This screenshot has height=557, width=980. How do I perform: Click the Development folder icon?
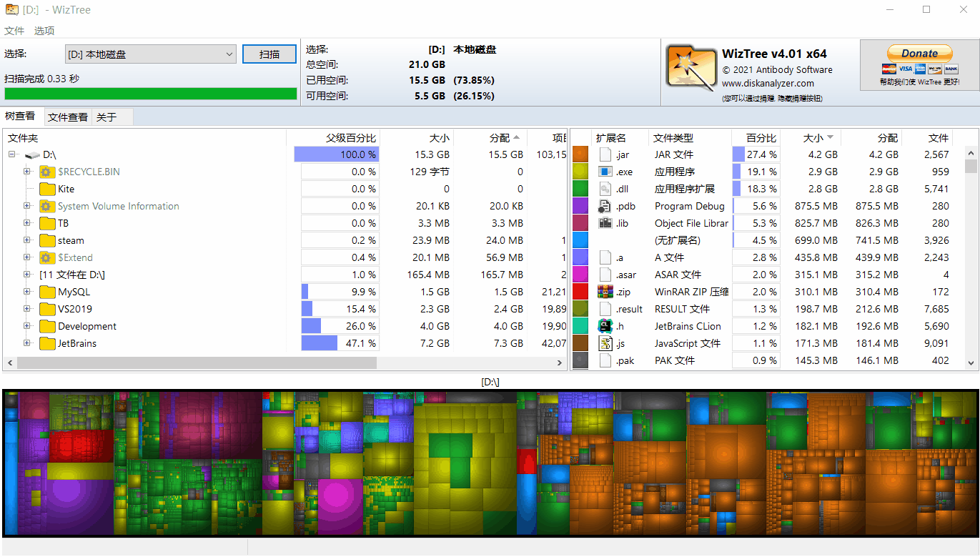pos(47,326)
